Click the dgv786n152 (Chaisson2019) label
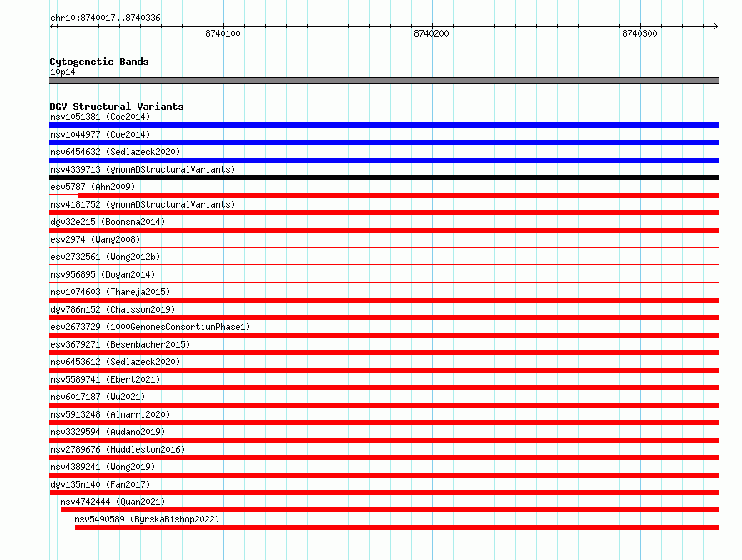Screen dimensions: 742x560 [113, 309]
